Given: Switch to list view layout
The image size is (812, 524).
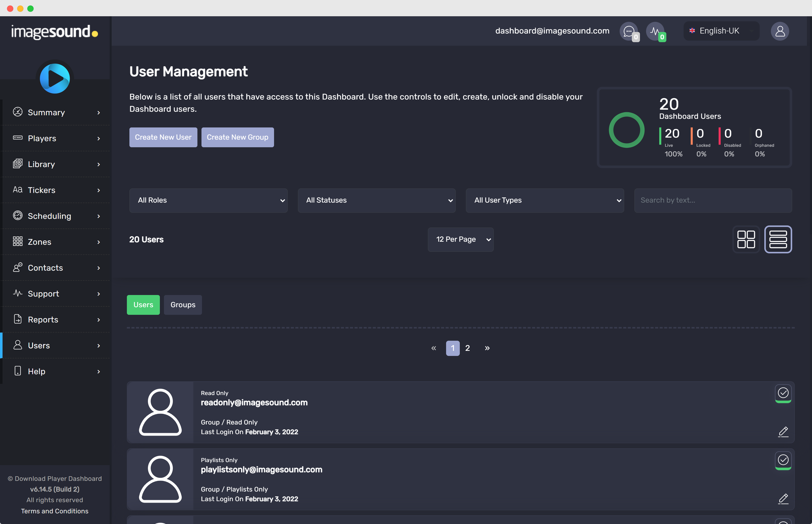Looking at the screenshot, I should pos(778,240).
